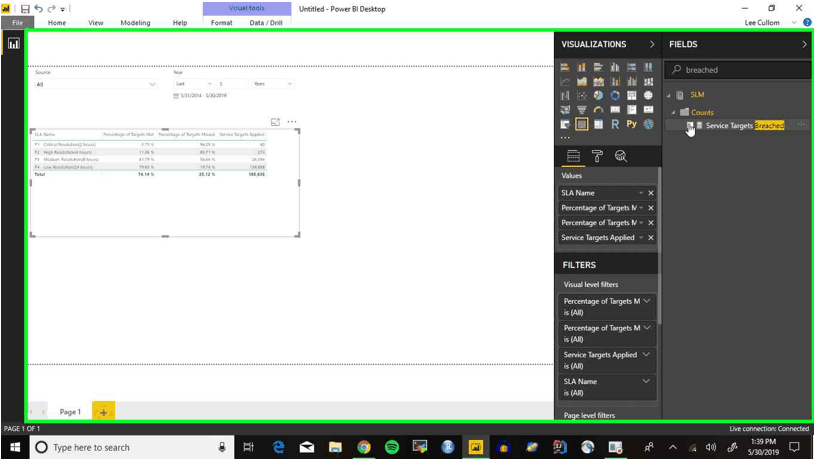818x461 pixels.
Task: Select the Line chart visual
Action: (565, 81)
